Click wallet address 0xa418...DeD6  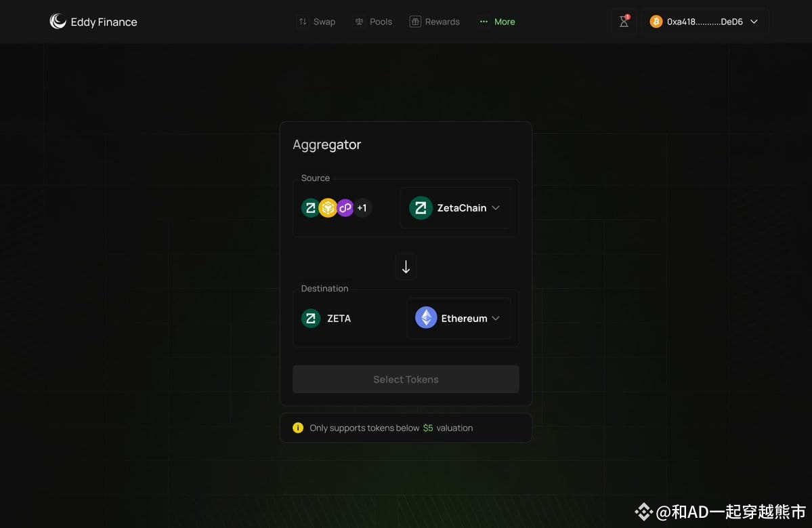point(705,22)
